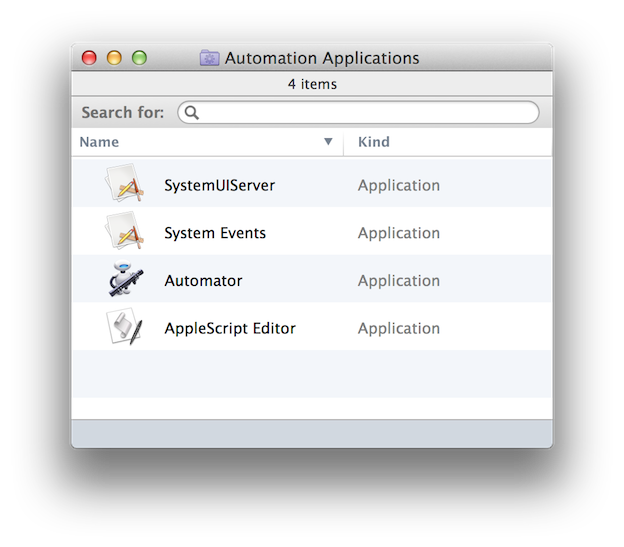624x547 pixels.
Task: Select the Automator name text
Action: pos(203,281)
